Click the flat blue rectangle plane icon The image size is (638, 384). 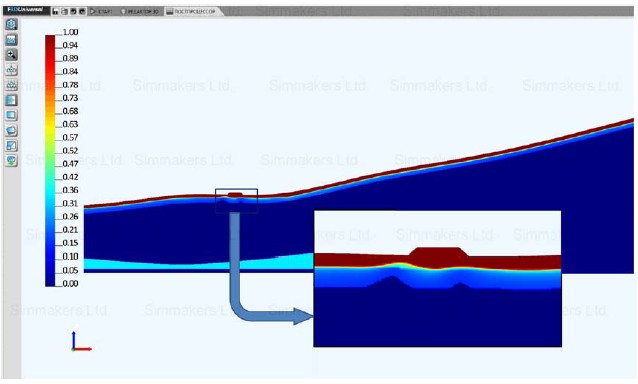point(11,115)
